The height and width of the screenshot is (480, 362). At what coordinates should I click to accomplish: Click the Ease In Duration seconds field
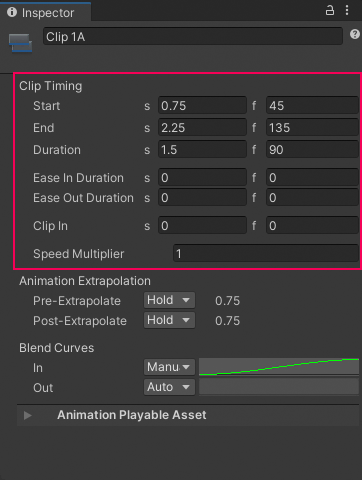click(x=202, y=178)
